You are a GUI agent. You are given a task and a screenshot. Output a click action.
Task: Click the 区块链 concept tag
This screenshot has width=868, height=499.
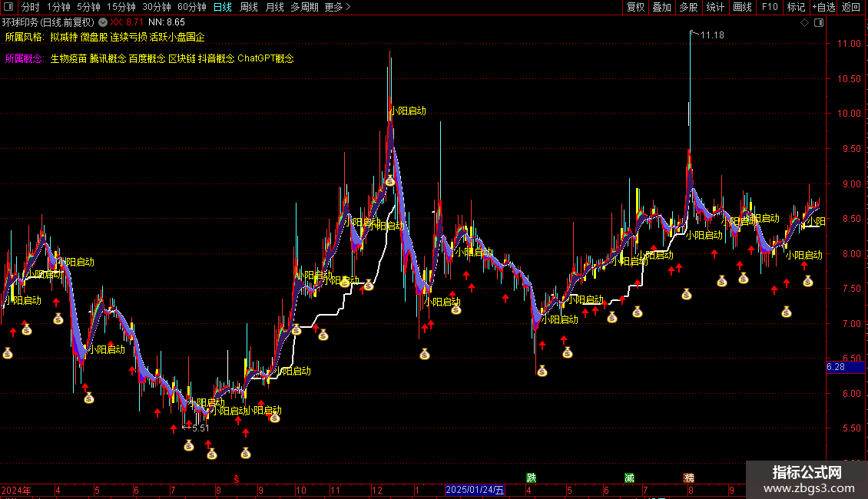182,58
